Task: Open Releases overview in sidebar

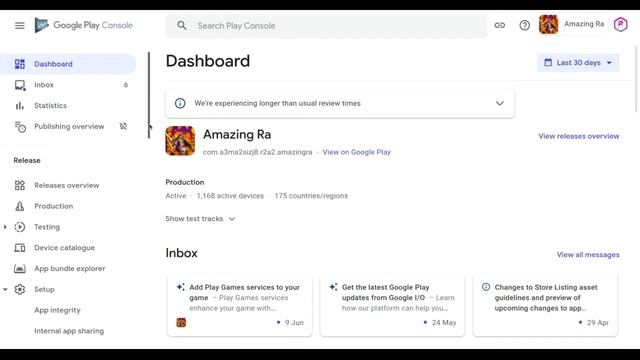Action: point(68,185)
